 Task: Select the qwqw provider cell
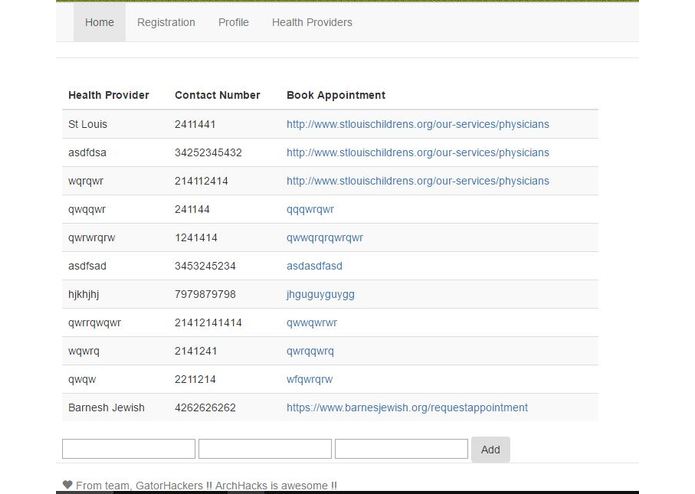[82, 380]
